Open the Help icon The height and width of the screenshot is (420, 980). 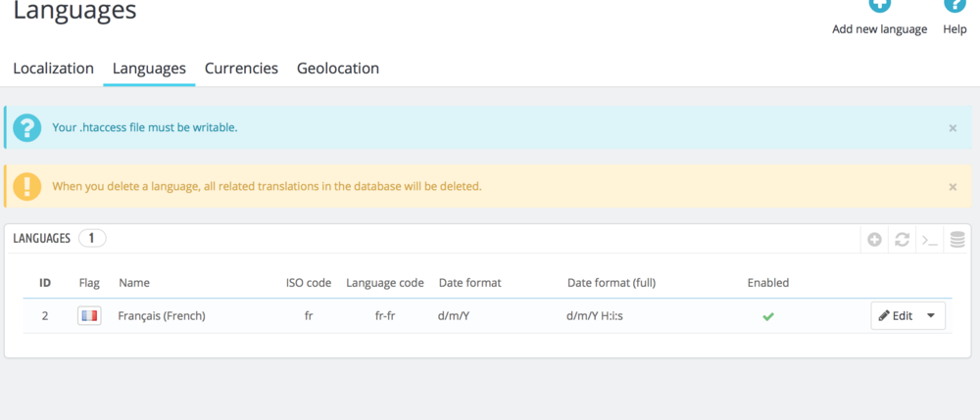(955, 5)
